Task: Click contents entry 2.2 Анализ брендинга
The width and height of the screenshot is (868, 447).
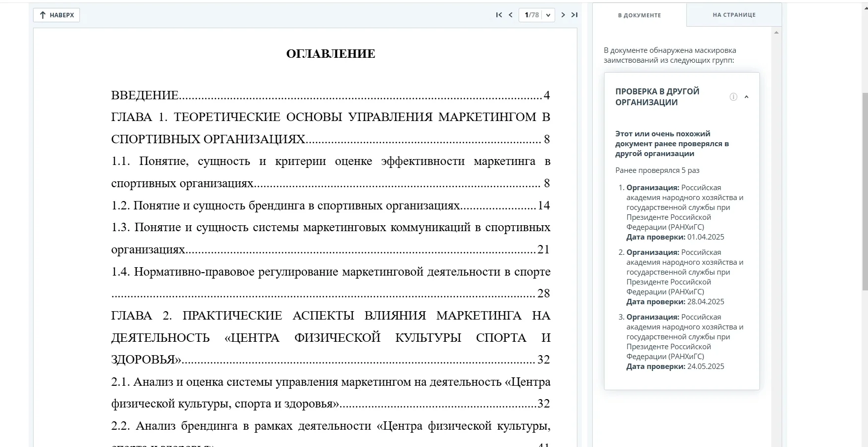Action: (x=331, y=435)
